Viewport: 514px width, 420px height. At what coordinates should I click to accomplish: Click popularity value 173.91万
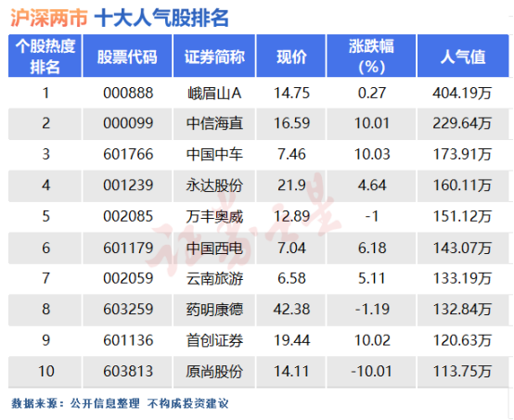[462, 154]
